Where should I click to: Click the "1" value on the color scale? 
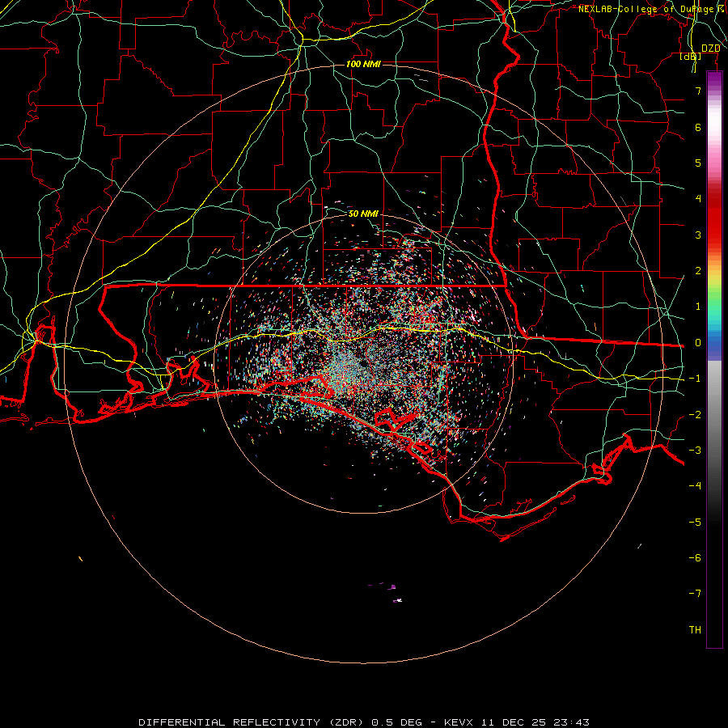point(698,307)
